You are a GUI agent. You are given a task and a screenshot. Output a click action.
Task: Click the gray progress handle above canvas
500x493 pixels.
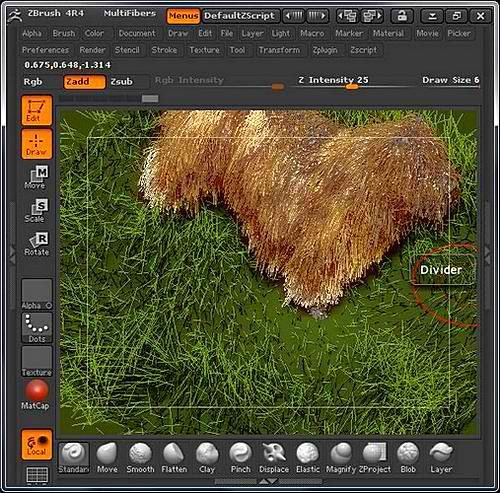(150, 99)
